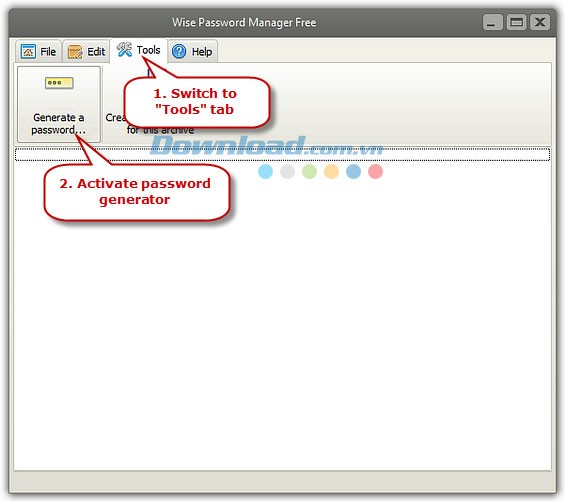The height and width of the screenshot is (502, 565).
Task: Click the Help question mark icon
Action: pyautogui.click(x=179, y=52)
